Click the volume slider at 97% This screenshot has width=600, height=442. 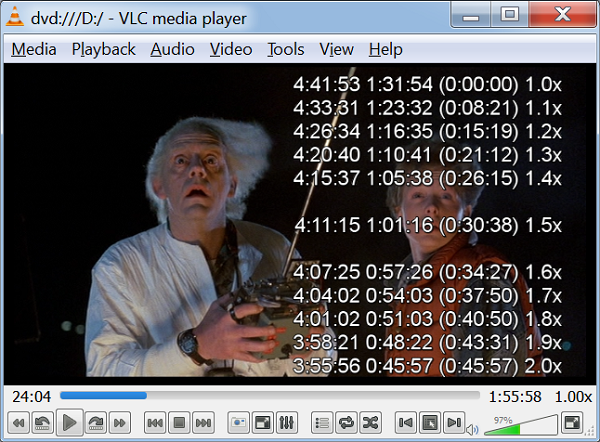pos(520,428)
